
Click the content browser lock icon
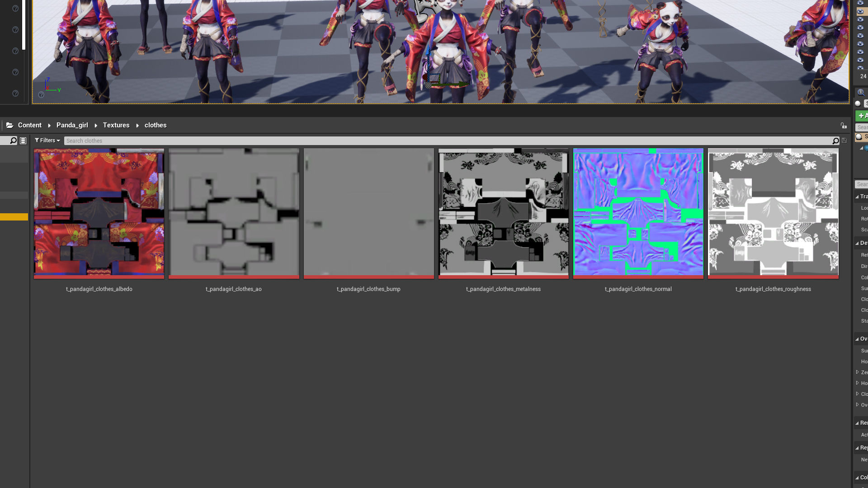844,125
